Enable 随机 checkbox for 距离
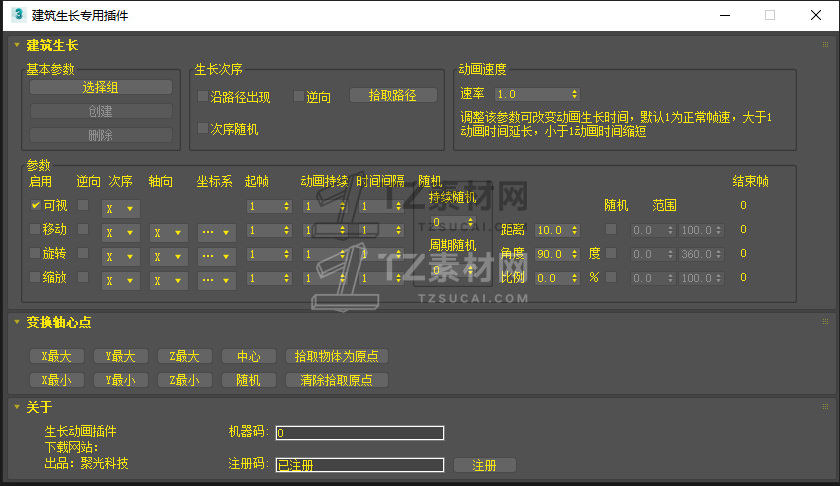The width and height of the screenshot is (840, 486). click(611, 229)
